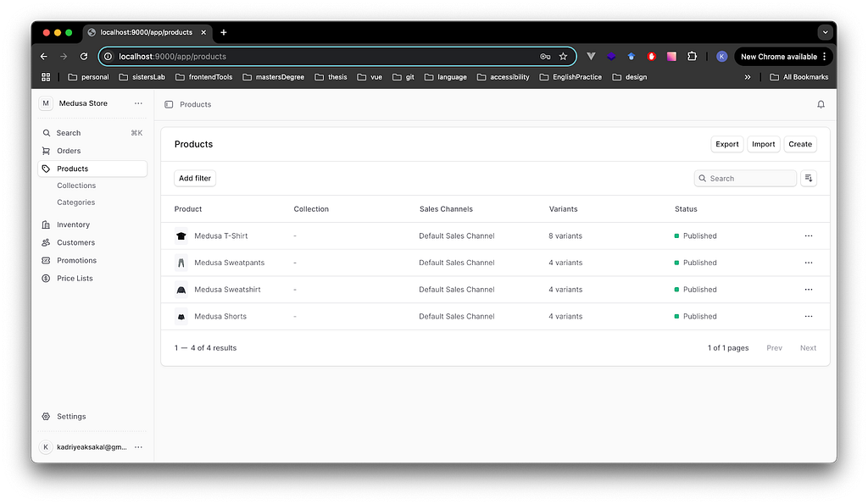Open the frontendTools bookmark folder
Viewport: 868px width, 504px height.
click(x=203, y=77)
